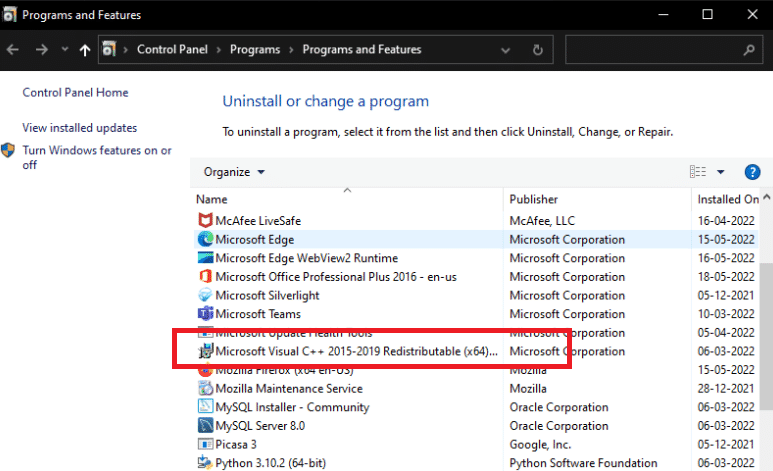Open the view options dropdown arrow
This screenshot has width=773, height=471.
click(721, 172)
